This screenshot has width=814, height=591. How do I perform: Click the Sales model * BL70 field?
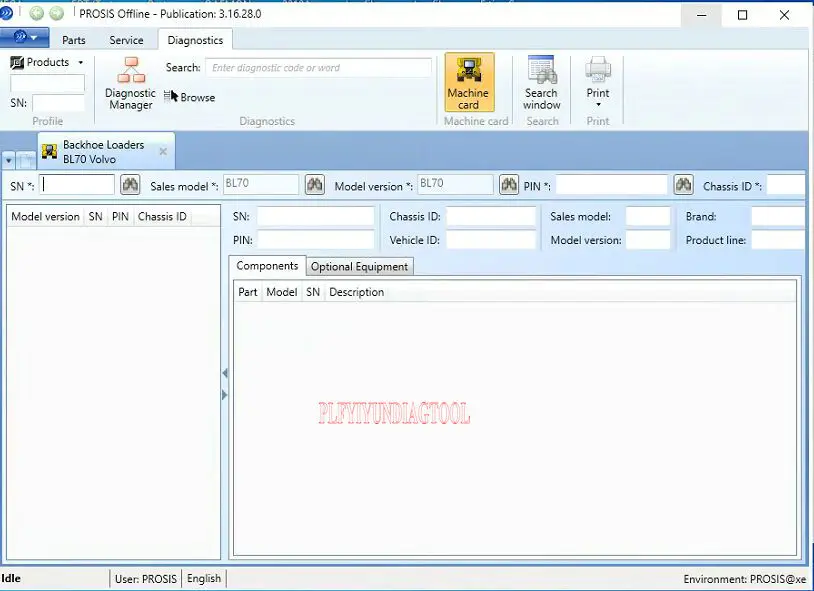261,184
